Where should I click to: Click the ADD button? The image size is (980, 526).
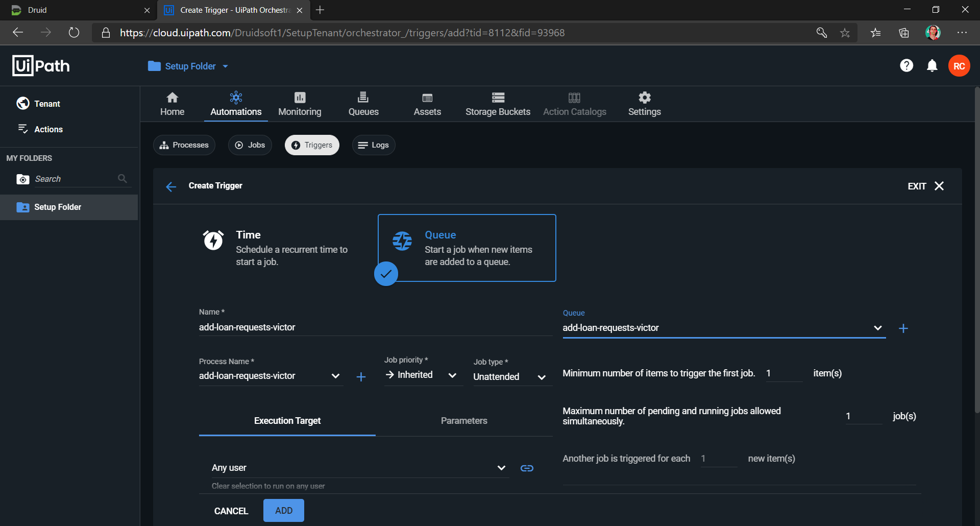click(284, 511)
